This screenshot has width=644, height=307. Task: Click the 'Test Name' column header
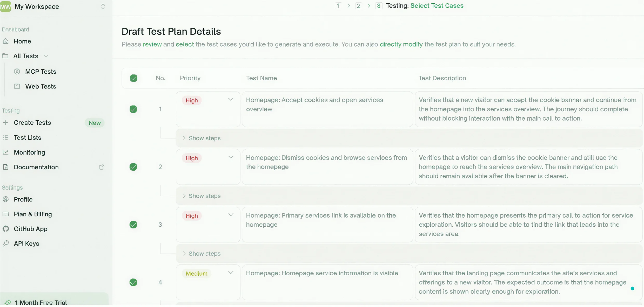pyautogui.click(x=261, y=78)
